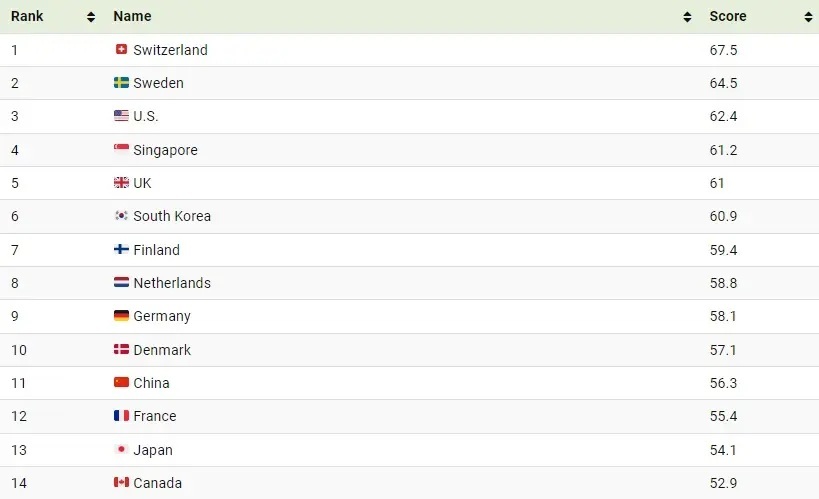This screenshot has height=499, width=819.
Task: Click the Canada flag icon
Action: pyautogui.click(x=121, y=482)
